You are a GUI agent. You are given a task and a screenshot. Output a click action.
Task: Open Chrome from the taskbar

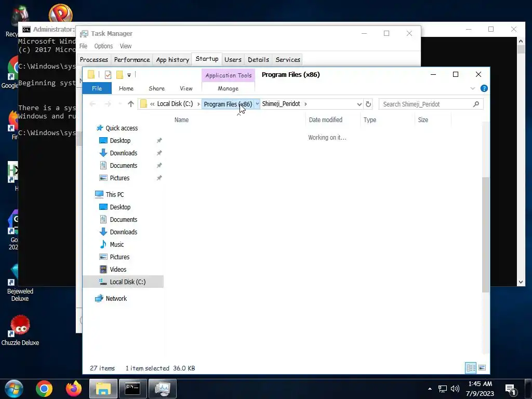(x=44, y=389)
